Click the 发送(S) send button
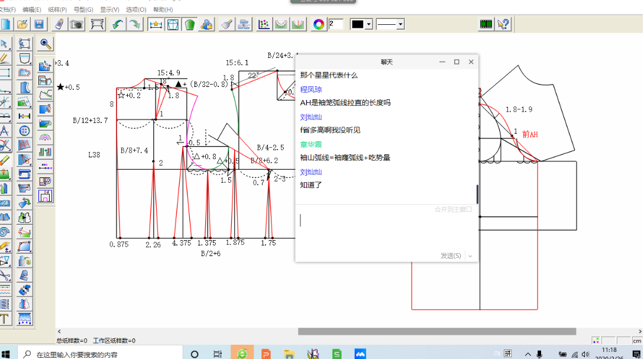 pyautogui.click(x=451, y=255)
